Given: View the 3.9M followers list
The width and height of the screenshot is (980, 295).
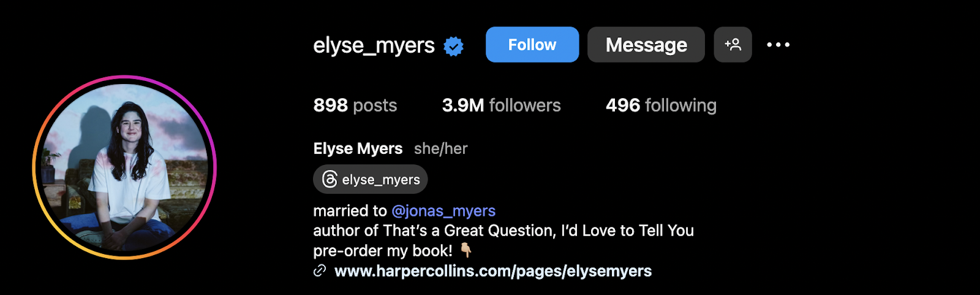Looking at the screenshot, I should [x=501, y=105].
